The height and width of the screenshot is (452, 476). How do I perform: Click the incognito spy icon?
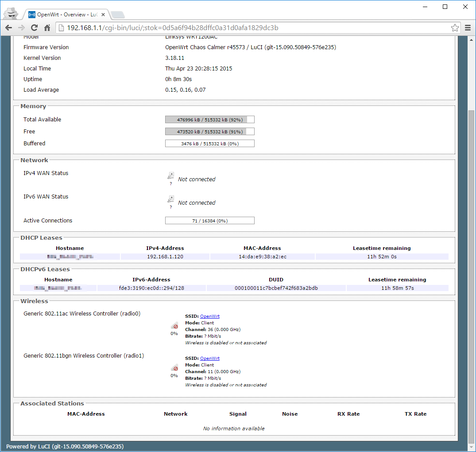pyautogui.click(x=11, y=13)
